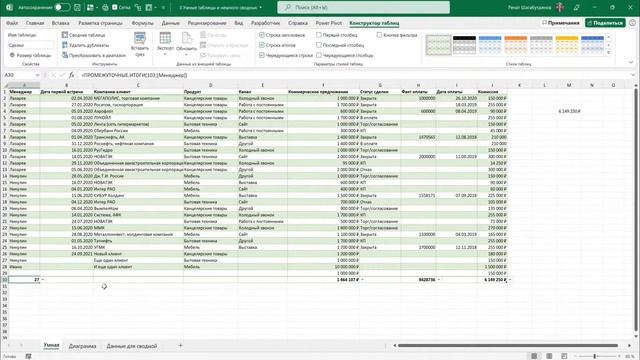Click the zoom slider handle
The image size is (640, 360).
(595, 356)
